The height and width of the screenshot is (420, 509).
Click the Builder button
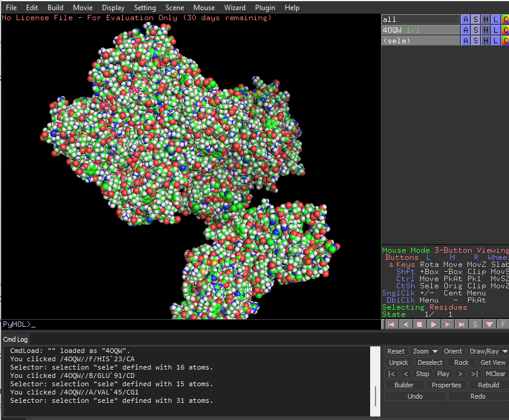404,385
